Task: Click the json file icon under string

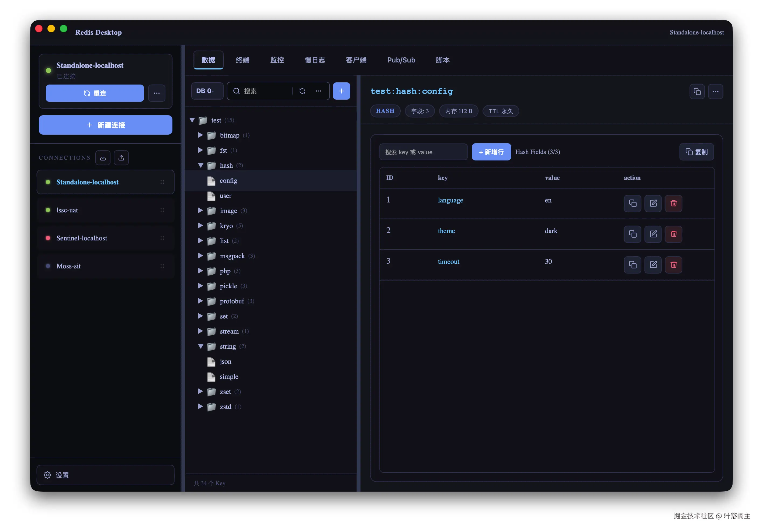Action: pyautogui.click(x=211, y=362)
